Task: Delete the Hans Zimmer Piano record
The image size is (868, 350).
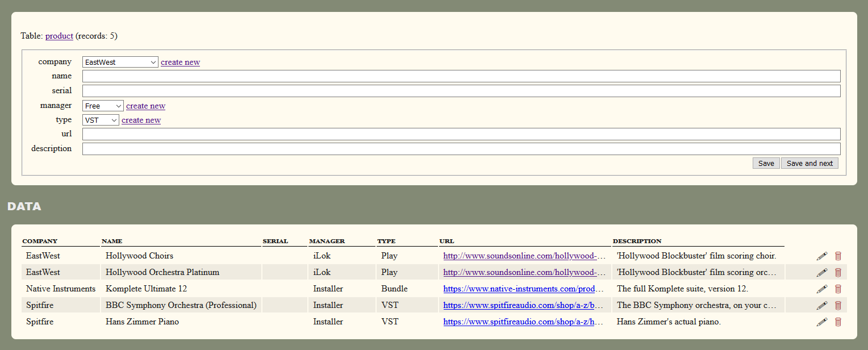Action: (x=838, y=322)
